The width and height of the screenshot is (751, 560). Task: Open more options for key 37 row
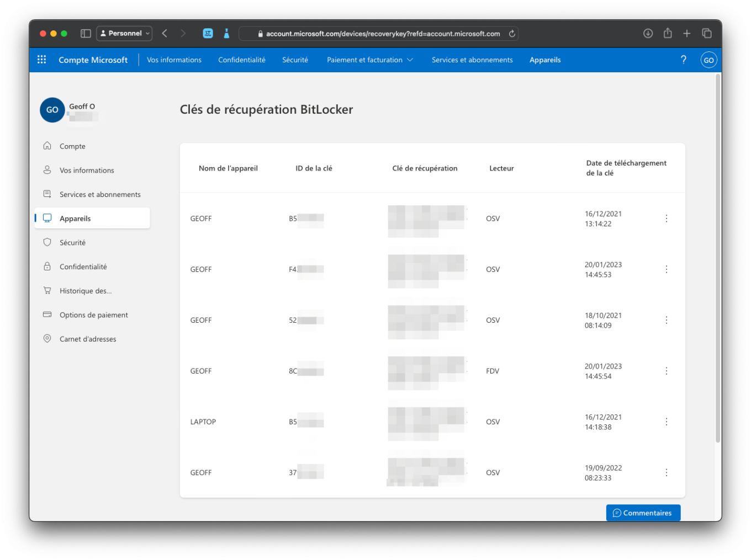(x=667, y=472)
